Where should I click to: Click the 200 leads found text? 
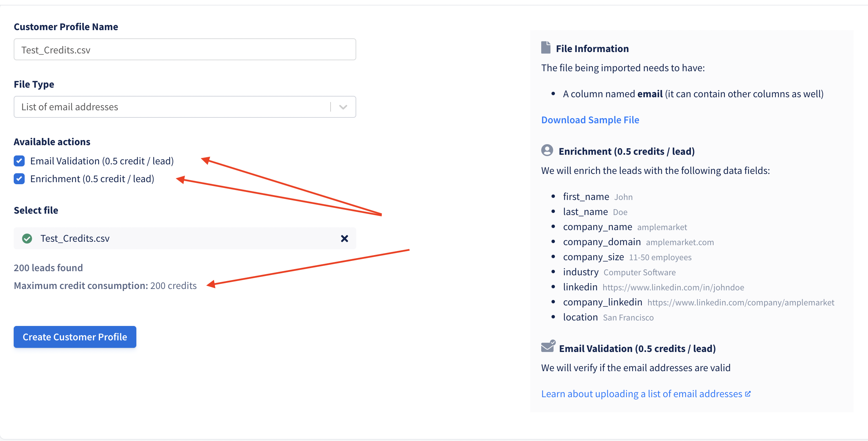[48, 268]
